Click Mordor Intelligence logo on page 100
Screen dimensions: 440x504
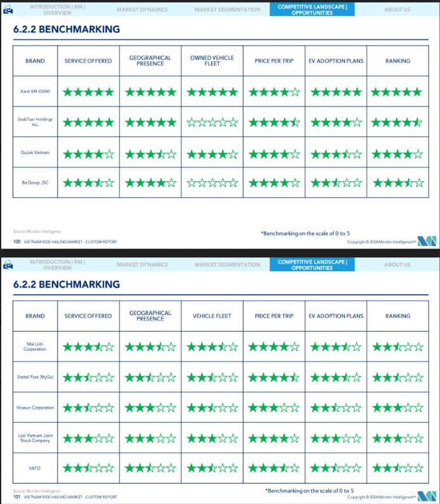tap(427, 241)
